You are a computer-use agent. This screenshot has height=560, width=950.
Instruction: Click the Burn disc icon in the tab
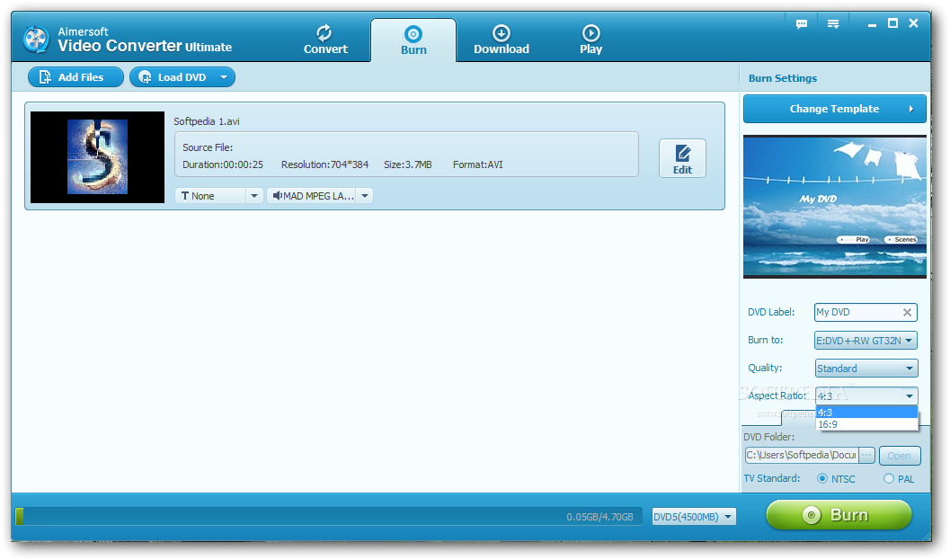[x=413, y=34]
